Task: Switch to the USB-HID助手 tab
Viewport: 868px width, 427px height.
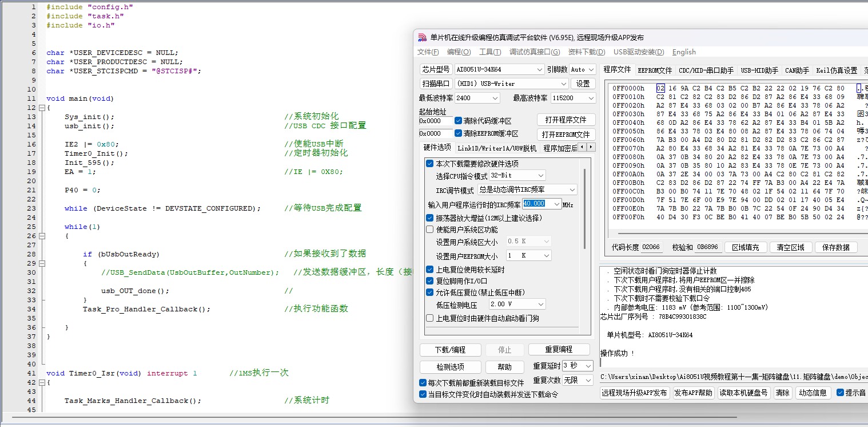Action: coord(760,70)
